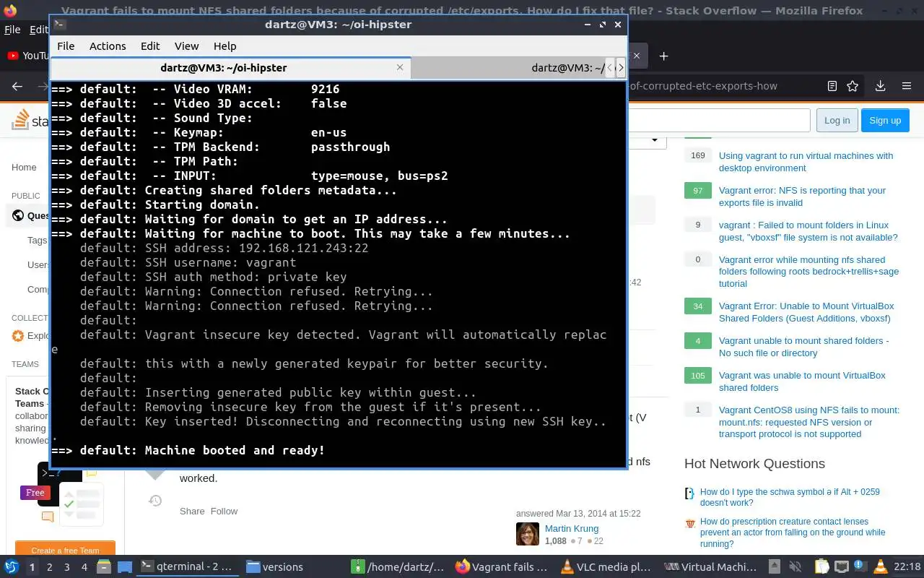Open Martin Krung's user profile link
Viewport: 924px width, 578px height.
point(571,528)
